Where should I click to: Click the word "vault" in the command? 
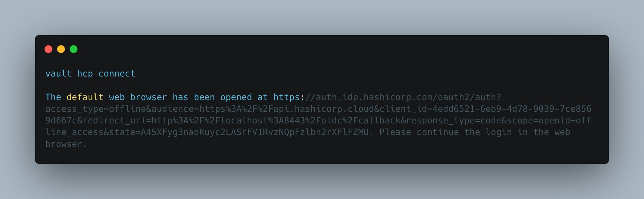58,73
